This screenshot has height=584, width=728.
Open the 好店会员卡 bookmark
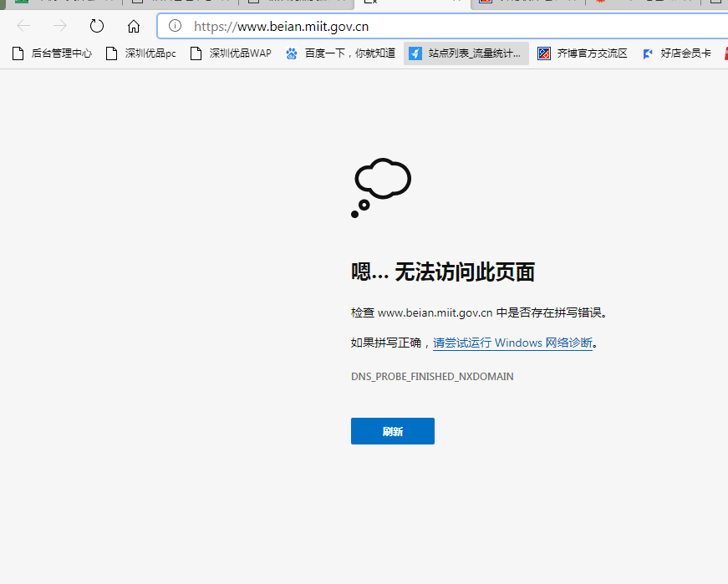676,53
